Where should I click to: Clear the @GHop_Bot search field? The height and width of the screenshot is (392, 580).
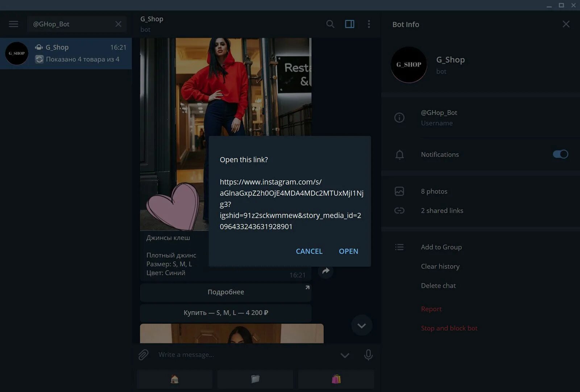(x=118, y=24)
